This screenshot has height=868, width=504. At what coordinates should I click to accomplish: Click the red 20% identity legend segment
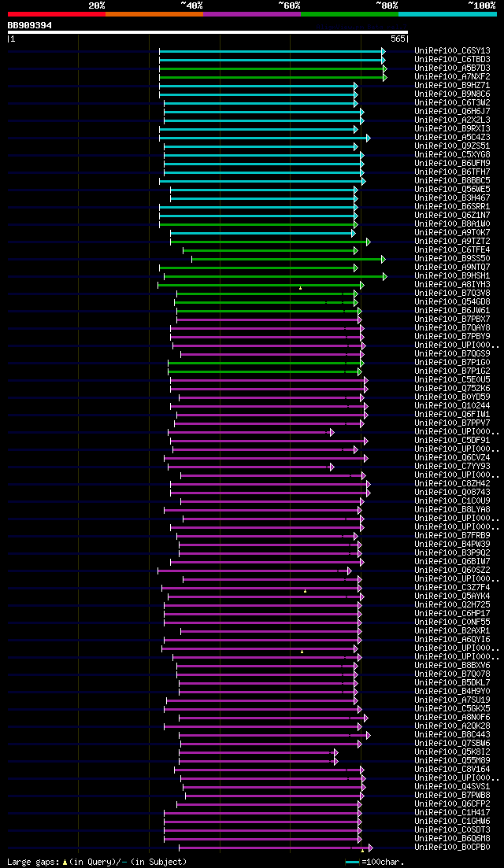click(57, 13)
